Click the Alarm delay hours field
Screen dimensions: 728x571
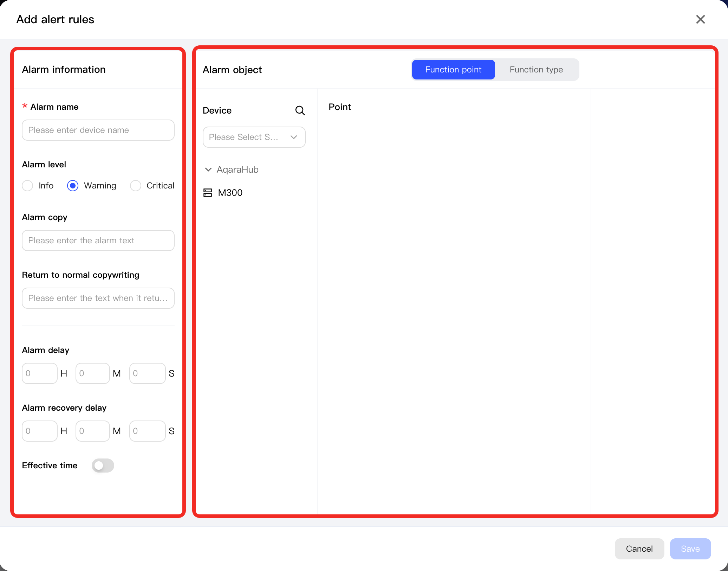click(40, 373)
